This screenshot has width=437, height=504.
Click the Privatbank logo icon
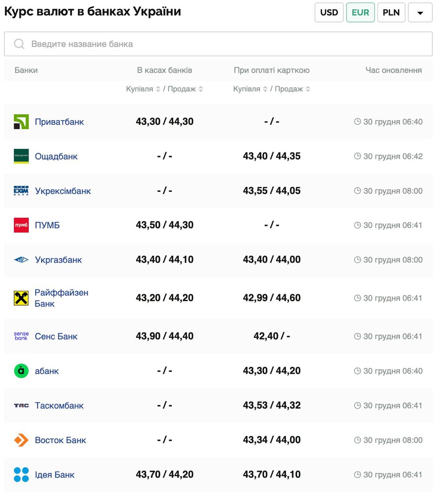click(21, 122)
